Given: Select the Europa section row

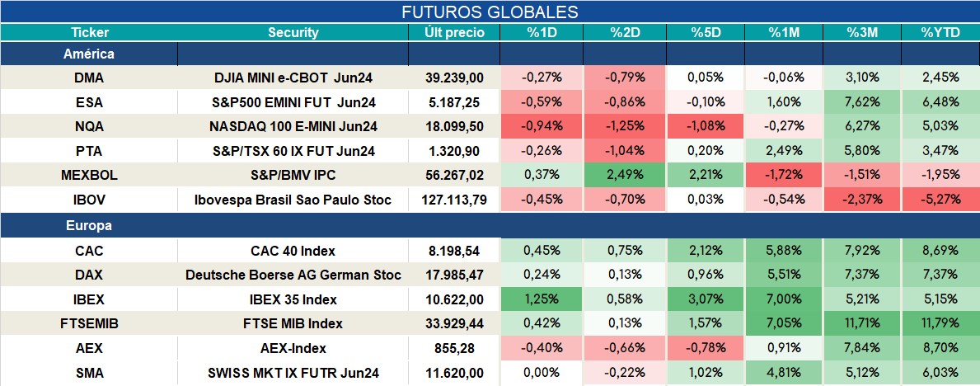Looking at the screenshot, I should pos(490,226).
